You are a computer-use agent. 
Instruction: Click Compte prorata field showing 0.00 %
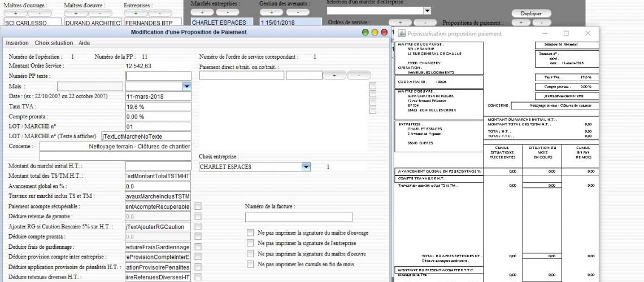[x=158, y=116]
